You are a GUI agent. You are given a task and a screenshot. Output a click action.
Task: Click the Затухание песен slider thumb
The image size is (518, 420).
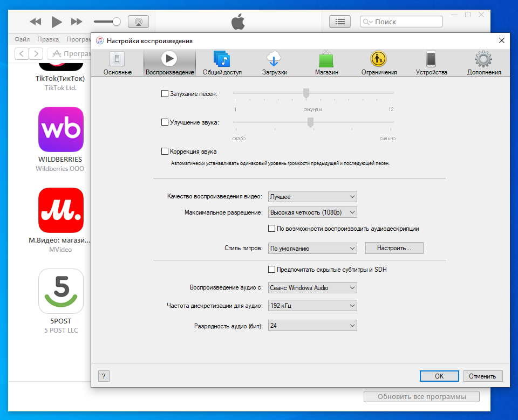tap(306, 93)
